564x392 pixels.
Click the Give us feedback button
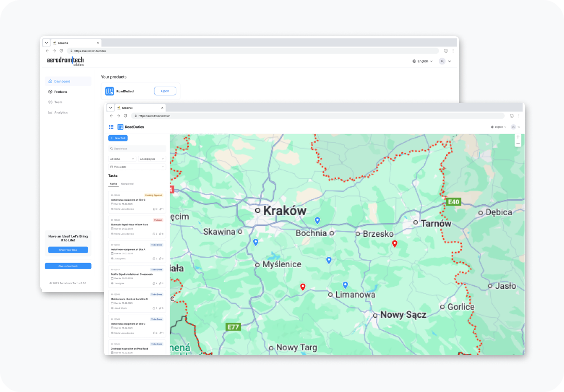(x=68, y=266)
